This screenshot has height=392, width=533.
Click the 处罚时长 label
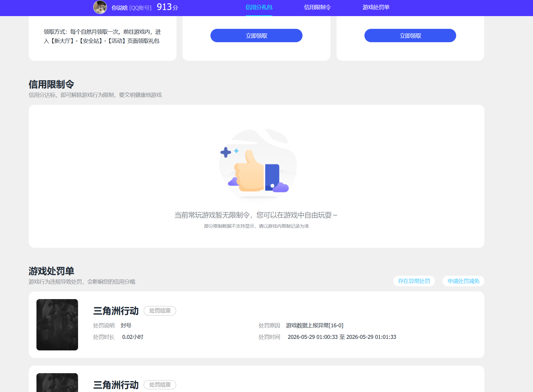click(104, 337)
